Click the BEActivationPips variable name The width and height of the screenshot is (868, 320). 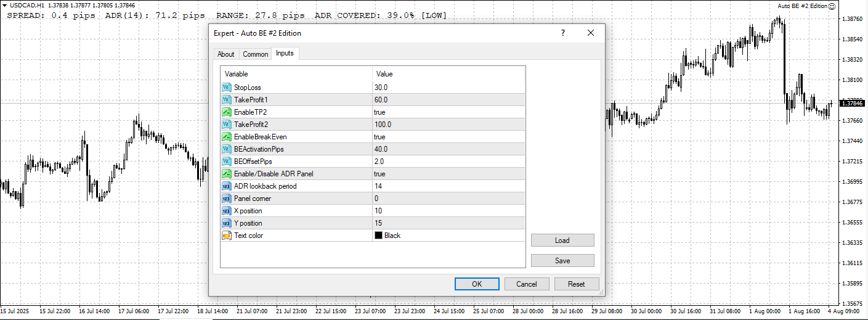pyautogui.click(x=259, y=149)
